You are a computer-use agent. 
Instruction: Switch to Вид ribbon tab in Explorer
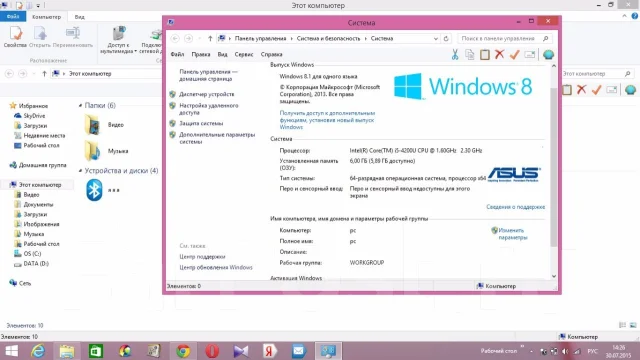point(80,17)
